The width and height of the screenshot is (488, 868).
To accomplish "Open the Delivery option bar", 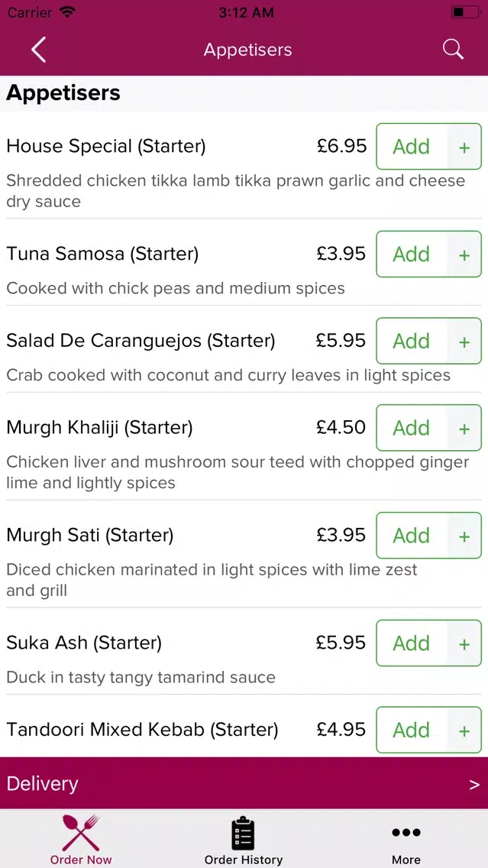I will pyautogui.click(x=244, y=783).
